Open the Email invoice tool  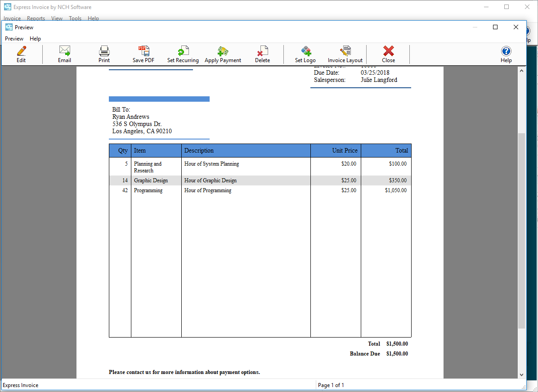tap(64, 54)
